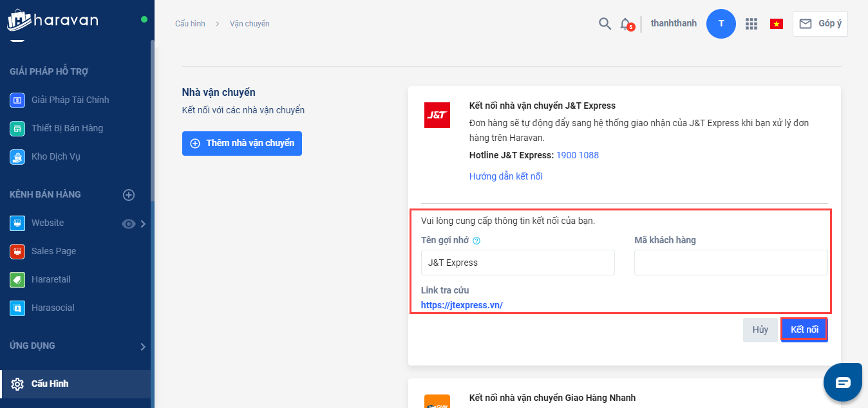Open https://jtexpress.vn/ tracking link
The width and height of the screenshot is (868, 408).
pos(462,305)
